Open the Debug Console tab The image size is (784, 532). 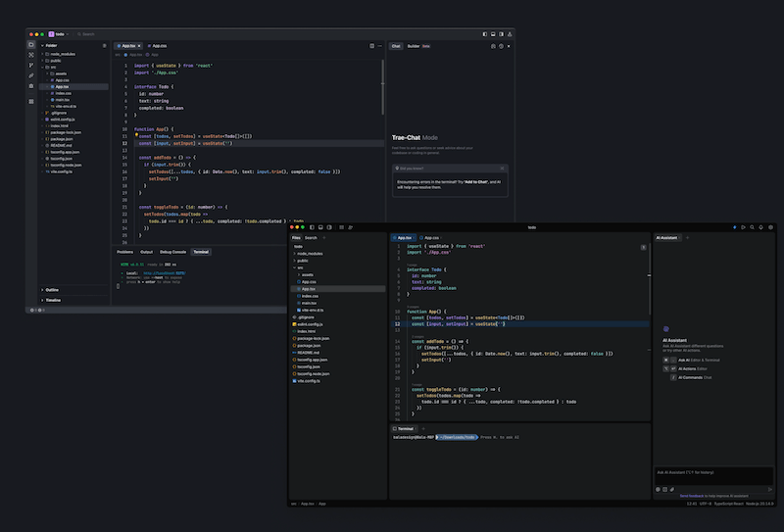point(171,252)
